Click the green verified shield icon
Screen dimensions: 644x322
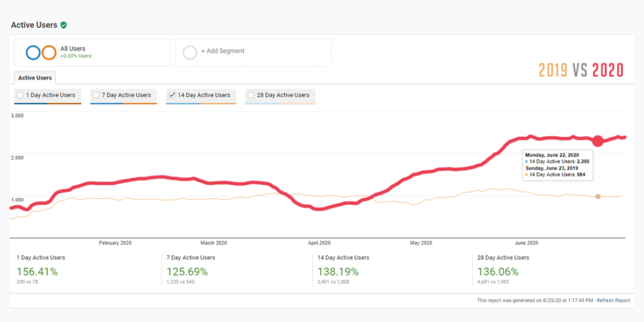click(64, 25)
